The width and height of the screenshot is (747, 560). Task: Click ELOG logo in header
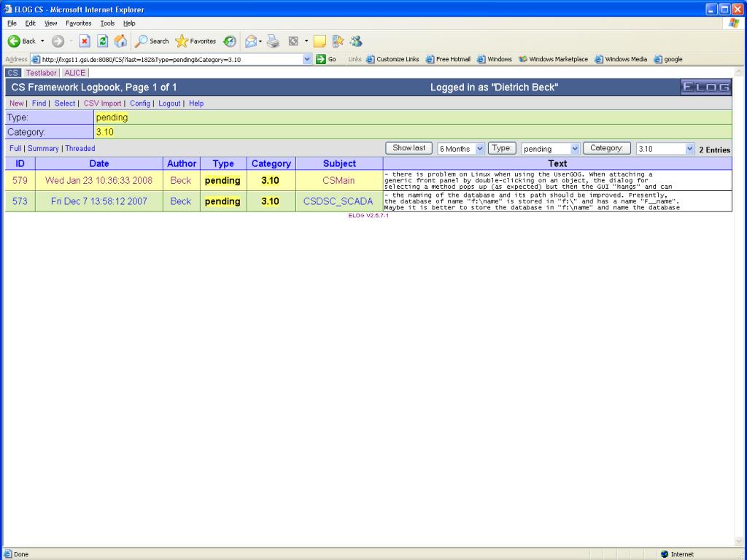point(705,87)
